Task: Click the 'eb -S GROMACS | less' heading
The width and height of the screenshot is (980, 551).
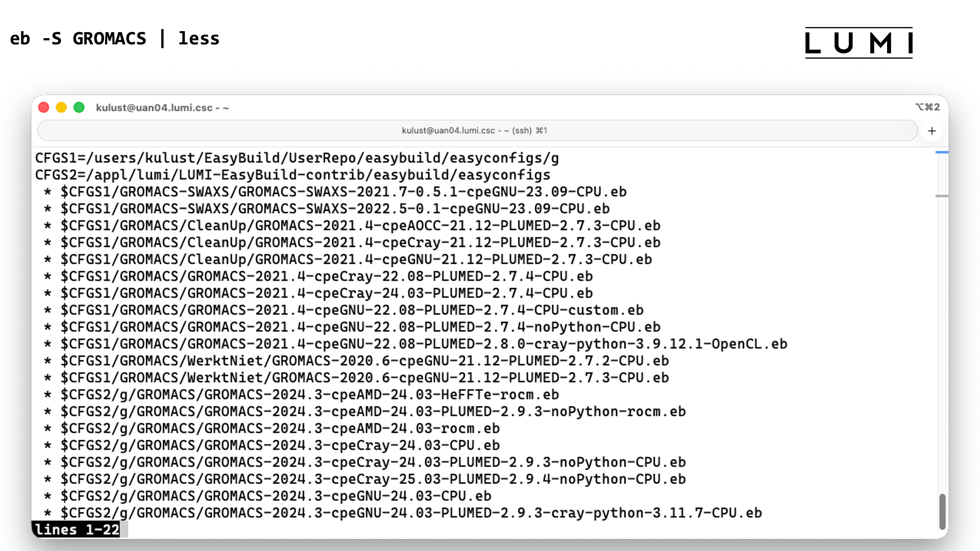Action: (115, 39)
